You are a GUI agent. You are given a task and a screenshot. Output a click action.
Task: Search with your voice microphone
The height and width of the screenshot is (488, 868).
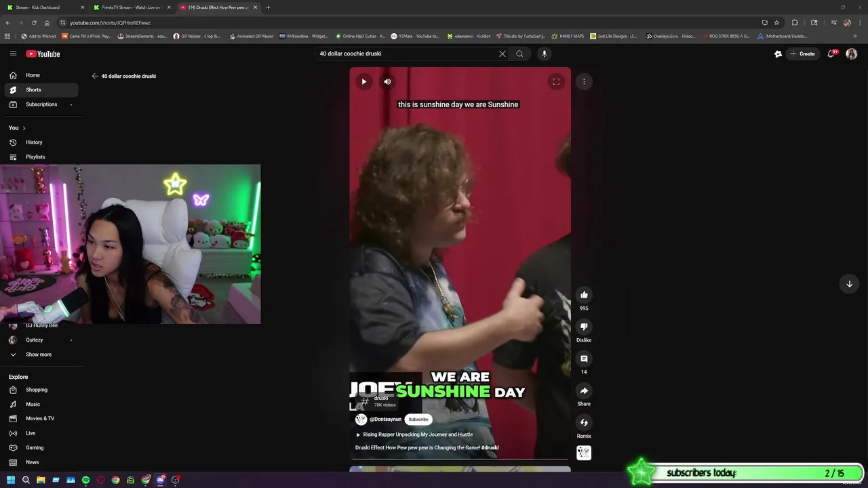click(x=544, y=54)
